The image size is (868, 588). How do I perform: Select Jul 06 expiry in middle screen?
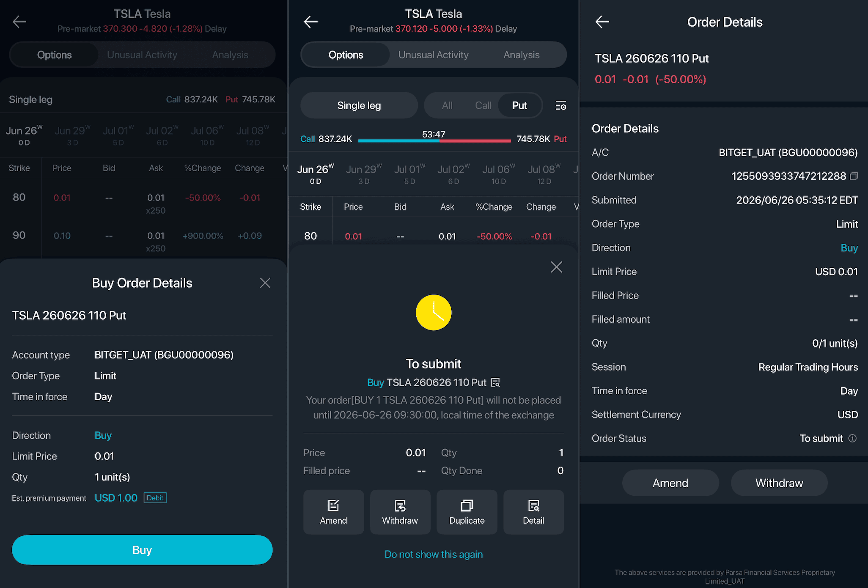pos(499,174)
